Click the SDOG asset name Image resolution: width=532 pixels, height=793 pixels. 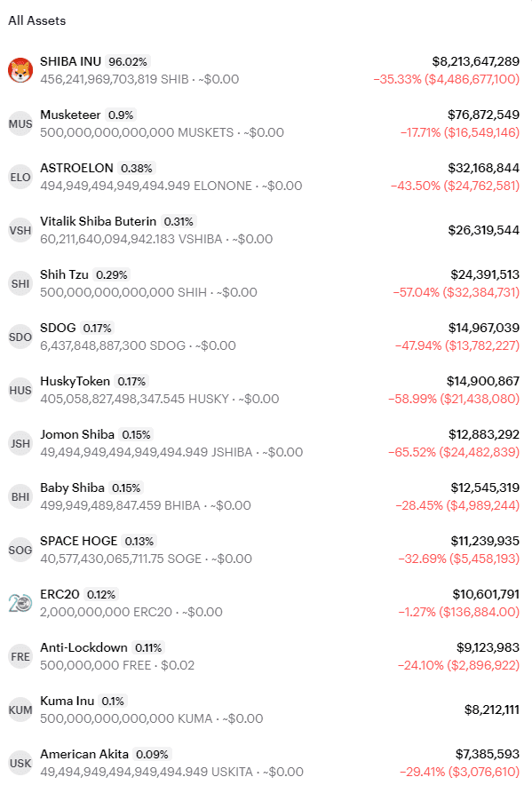pos(58,328)
